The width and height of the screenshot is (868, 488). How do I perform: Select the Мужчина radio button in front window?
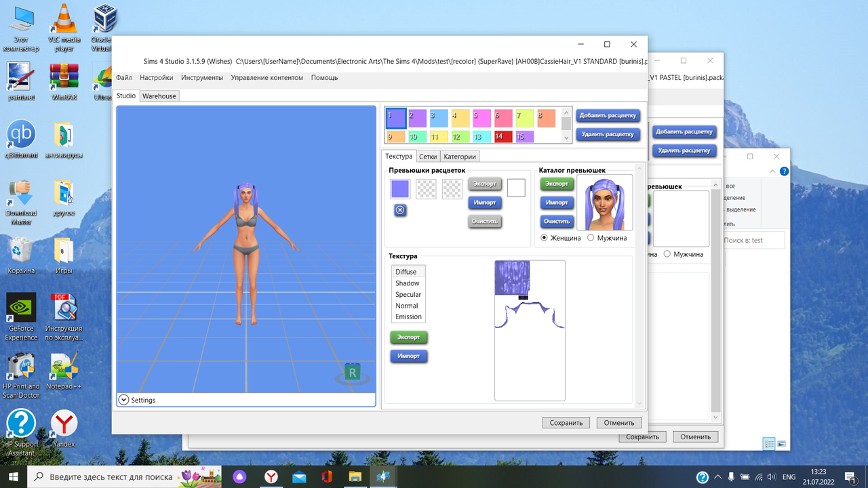coord(591,238)
